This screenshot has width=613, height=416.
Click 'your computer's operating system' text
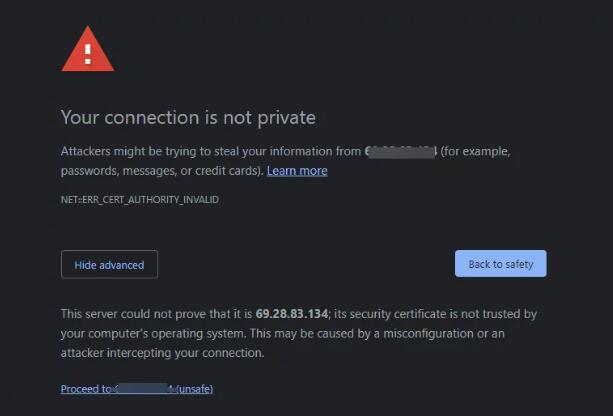(x=152, y=334)
